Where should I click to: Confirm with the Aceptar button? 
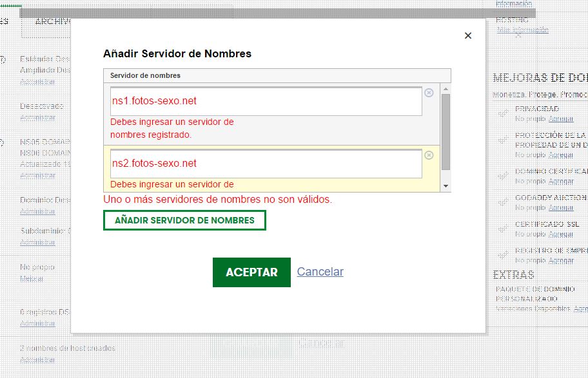click(x=251, y=272)
